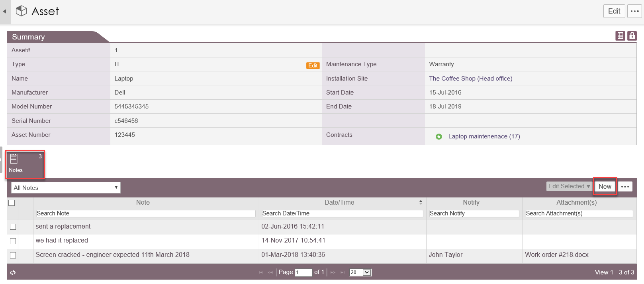Click the Search Attachment(s) filter field
The width and height of the screenshot is (644, 284).
click(579, 213)
